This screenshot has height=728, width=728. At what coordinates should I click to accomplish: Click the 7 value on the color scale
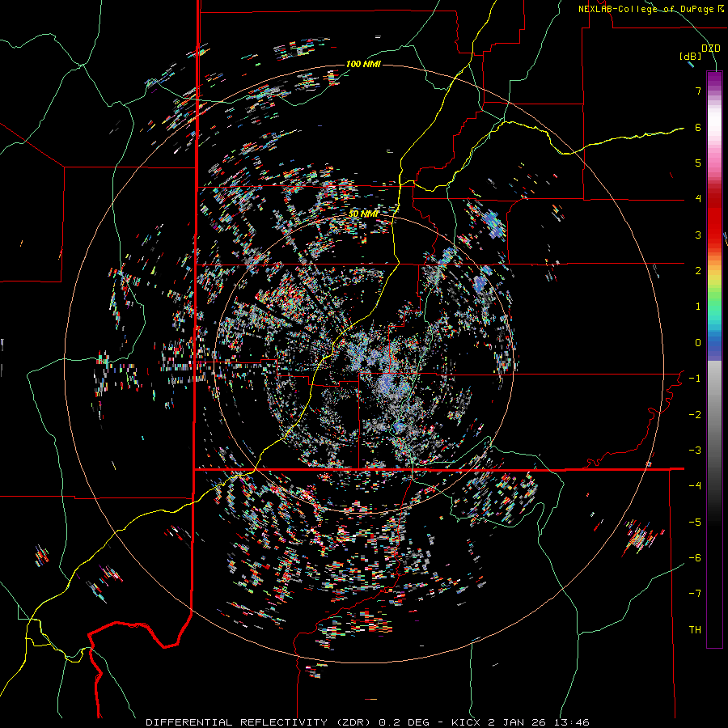[x=698, y=91]
